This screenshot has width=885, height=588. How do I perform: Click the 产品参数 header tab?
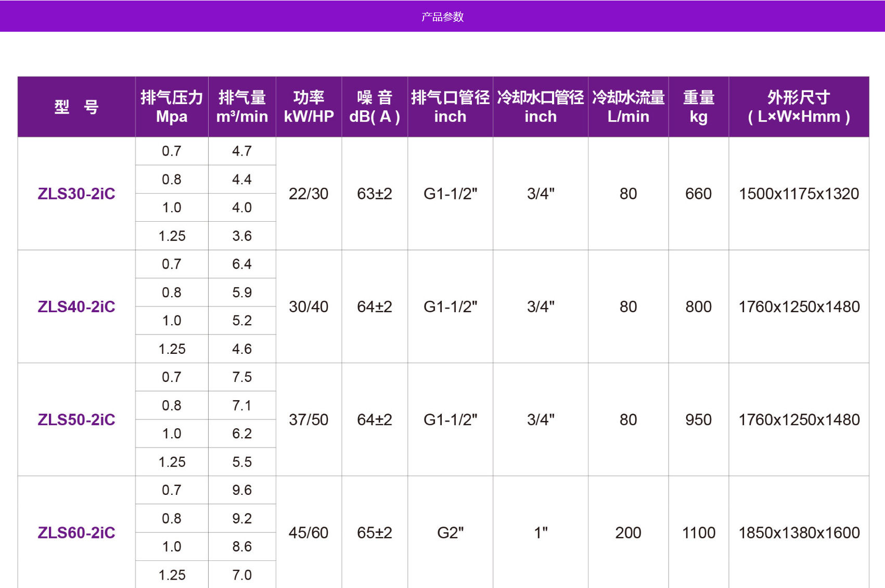pos(442,17)
